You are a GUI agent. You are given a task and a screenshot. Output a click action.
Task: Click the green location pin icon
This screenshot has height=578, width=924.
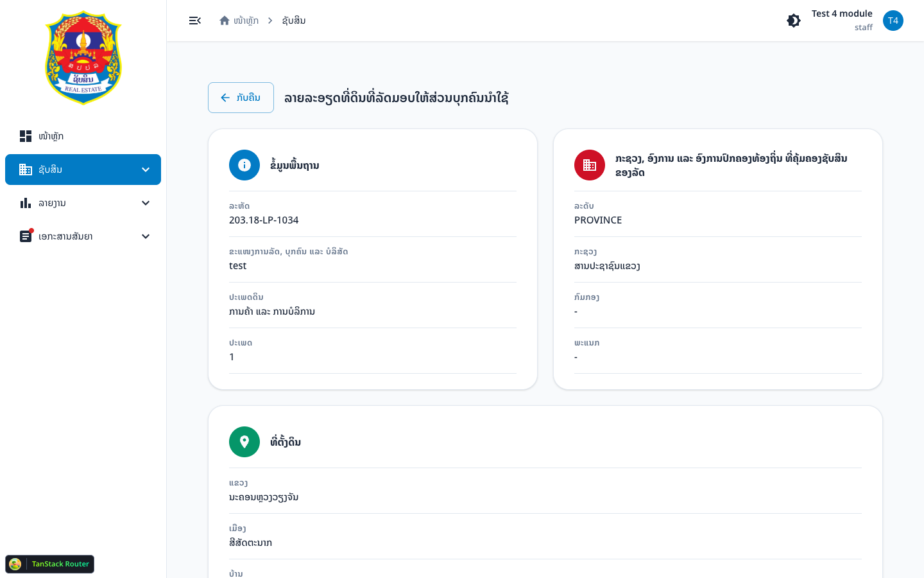point(244,442)
